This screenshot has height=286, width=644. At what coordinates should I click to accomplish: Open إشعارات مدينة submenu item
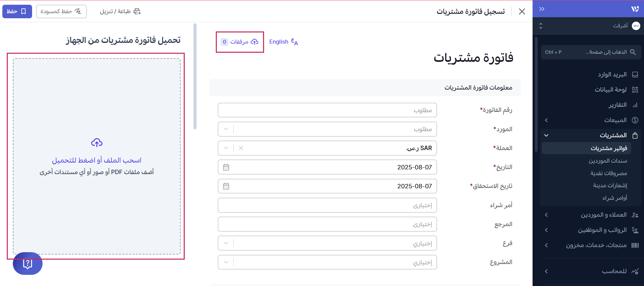(610, 186)
